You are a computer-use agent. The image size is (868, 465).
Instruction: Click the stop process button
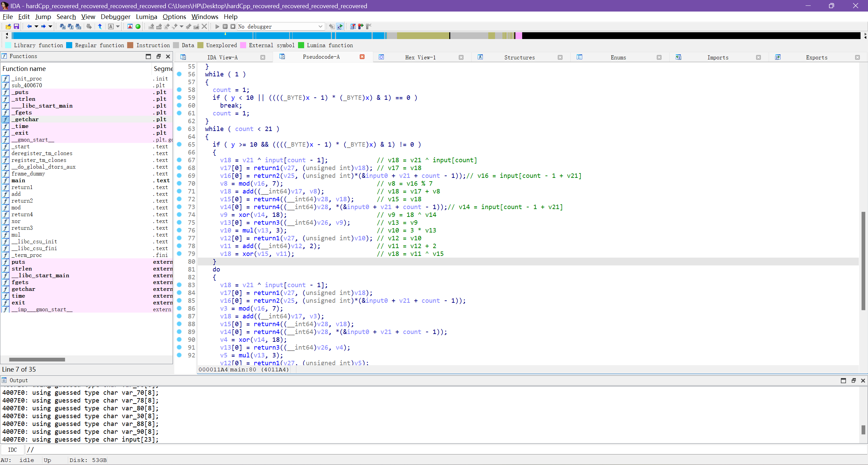tap(233, 26)
